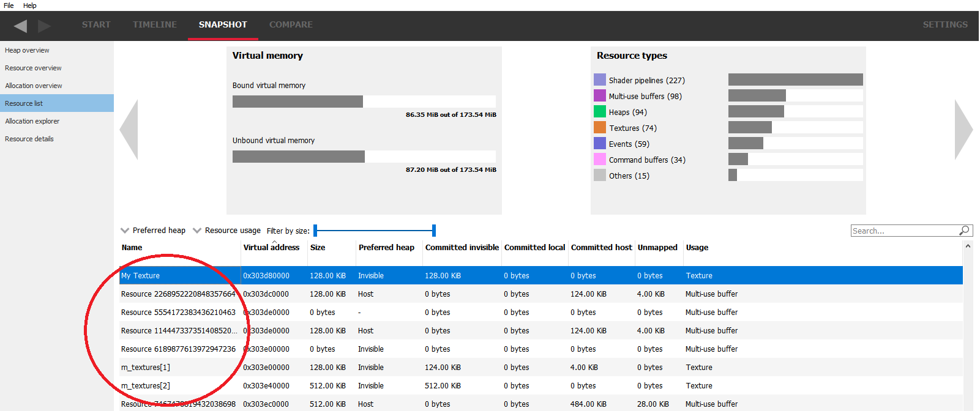Image resolution: width=980 pixels, height=411 pixels.
Task: Click the right carousel arrow beside Resource types
Action: click(963, 130)
